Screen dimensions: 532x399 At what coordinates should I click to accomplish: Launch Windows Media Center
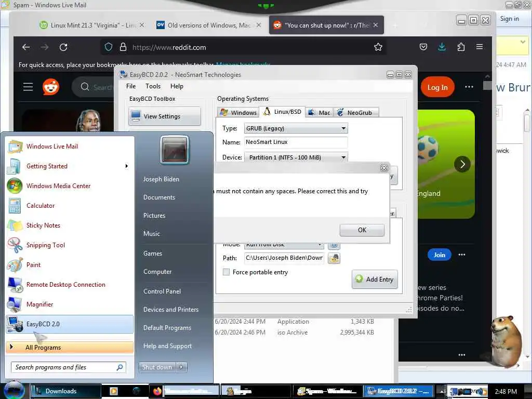(70, 186)
